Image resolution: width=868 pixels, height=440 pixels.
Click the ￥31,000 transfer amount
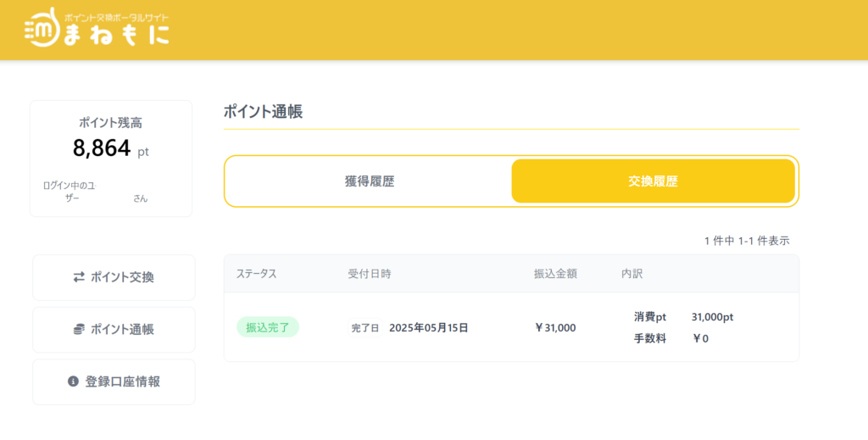(x=555, y=327)
